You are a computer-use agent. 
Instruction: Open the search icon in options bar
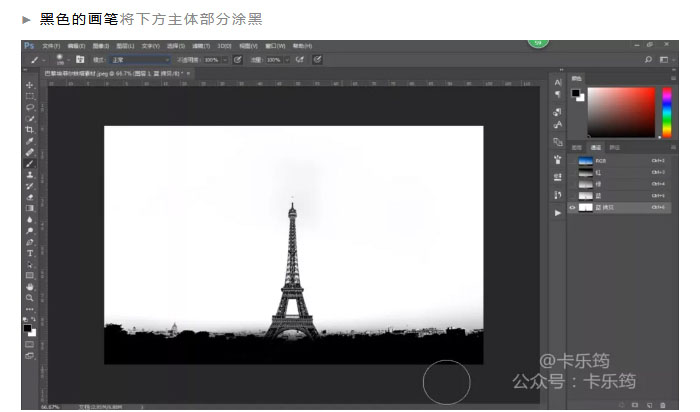pos(648,59)
